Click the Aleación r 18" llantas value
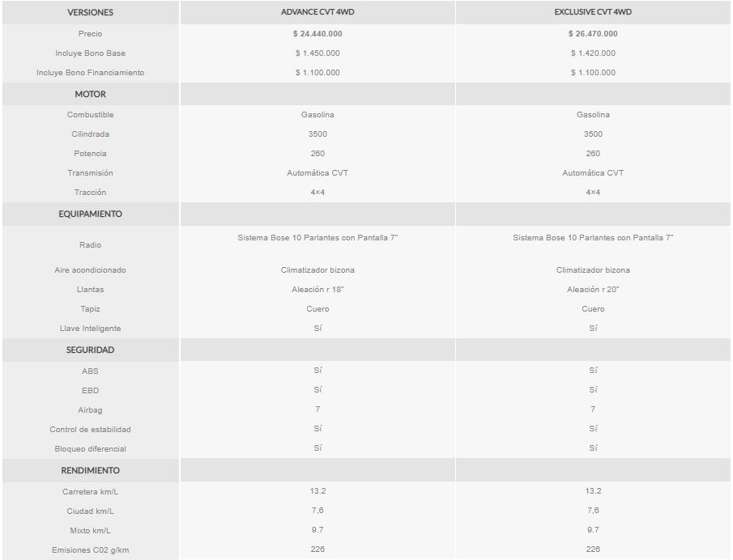Viewport: 733px width, 560px height. click(x=317, y=290)
